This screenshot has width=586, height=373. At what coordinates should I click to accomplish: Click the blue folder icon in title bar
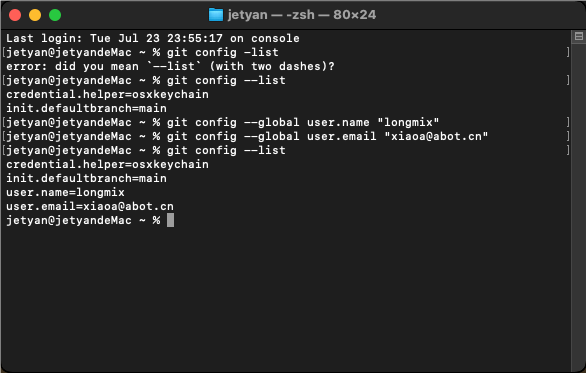(216, 15)
